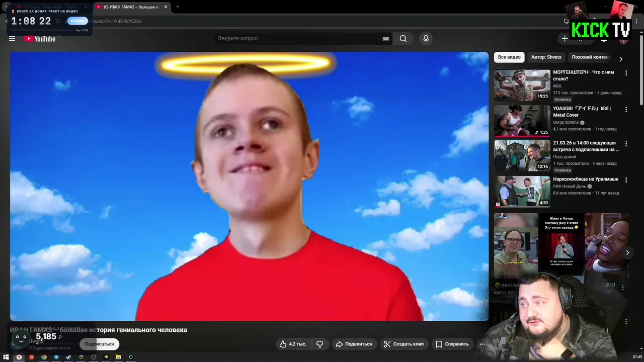The width and height of the screenshot is (644, 362).
Task: Open the ФБХ channel name
Action: coord(557,86)
